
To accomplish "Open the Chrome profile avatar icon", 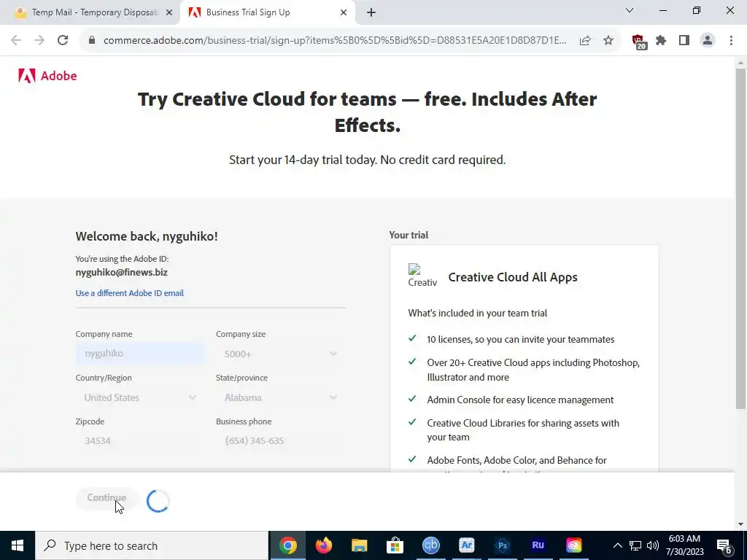I will [708, 41].
